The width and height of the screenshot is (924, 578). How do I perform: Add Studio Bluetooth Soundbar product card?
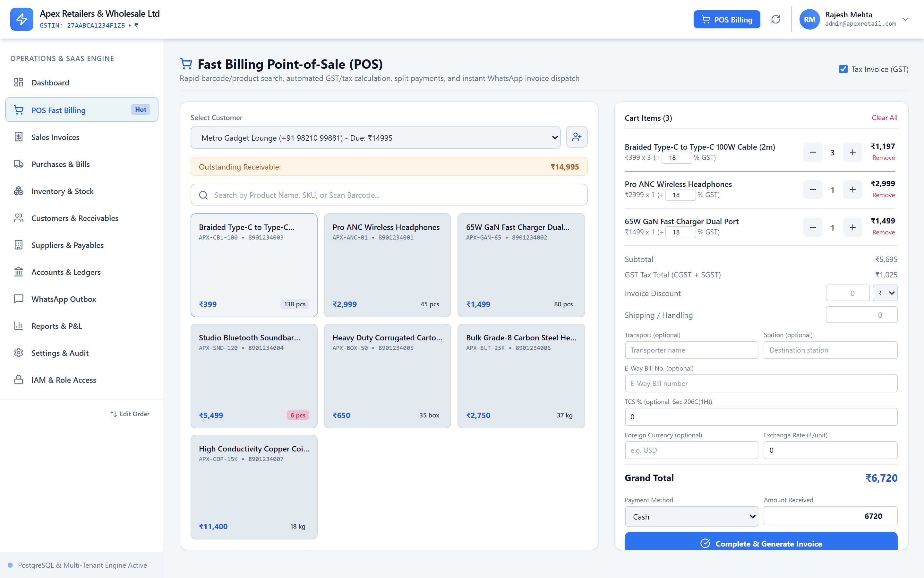[254, 376]
